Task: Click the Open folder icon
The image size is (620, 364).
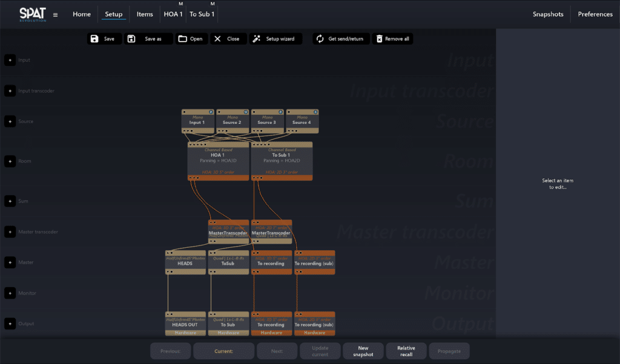Action: (x=183, y=39)
